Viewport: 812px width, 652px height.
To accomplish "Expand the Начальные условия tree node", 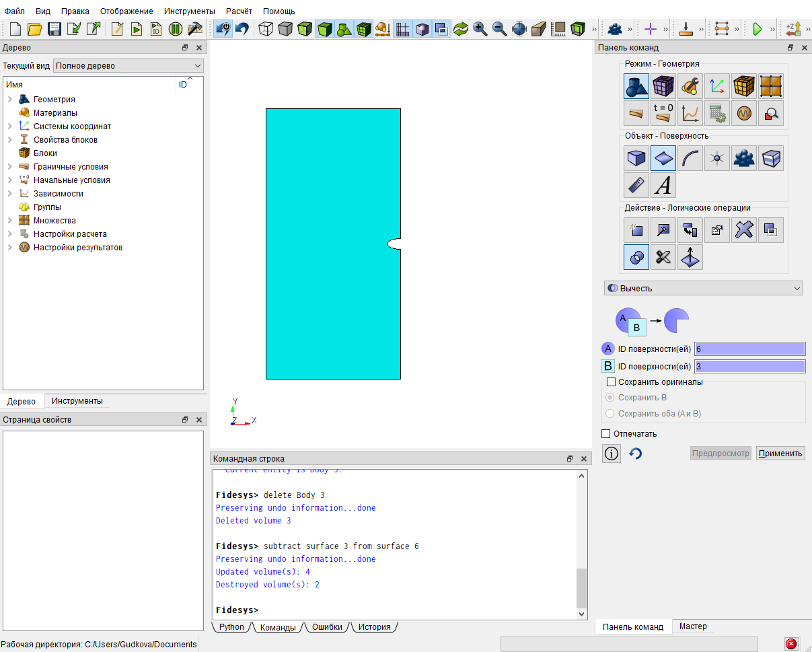I will (x=10, y=180).
